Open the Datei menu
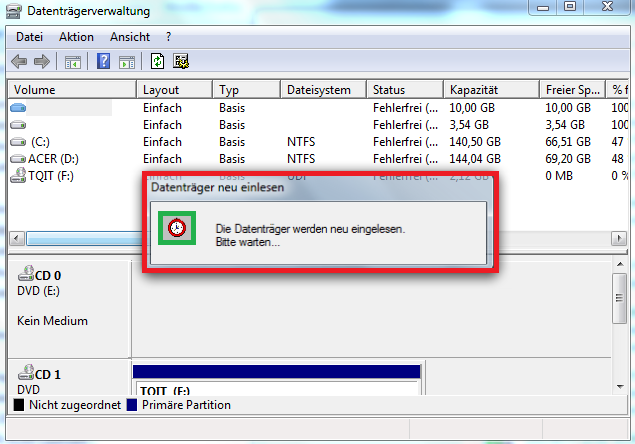635x444 pixels. pos(29,37)
